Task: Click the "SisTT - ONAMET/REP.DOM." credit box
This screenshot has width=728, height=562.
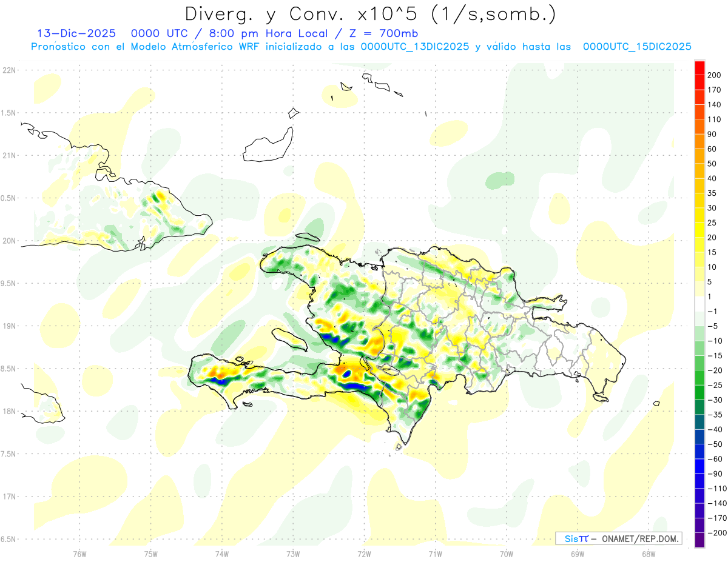Action: click(x=618, y=538)
